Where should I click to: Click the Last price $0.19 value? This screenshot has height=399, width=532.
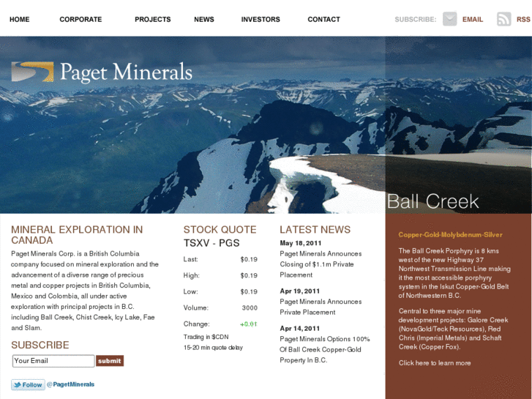249,259
